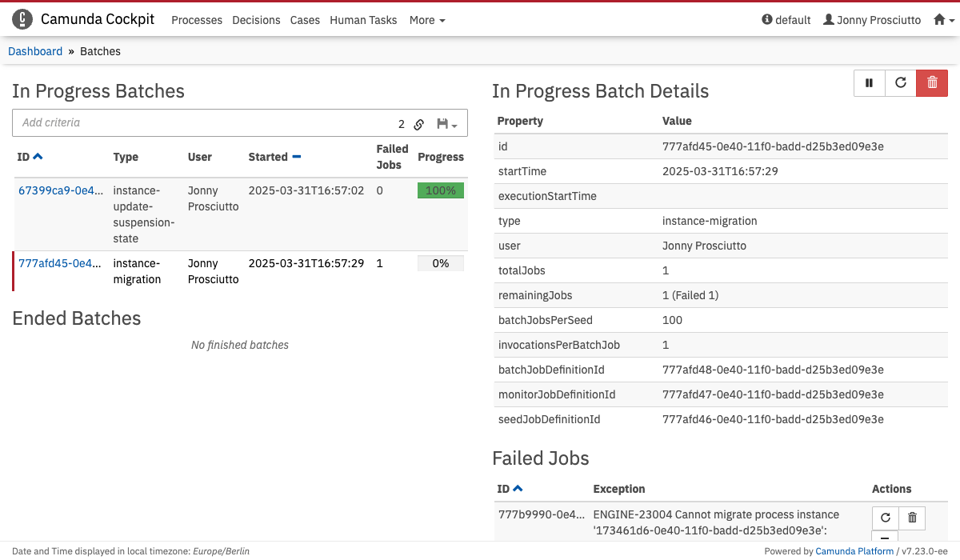Focus the Add criteria search field
This screenshot has width=960, height=560.
(x=200, y=123)
